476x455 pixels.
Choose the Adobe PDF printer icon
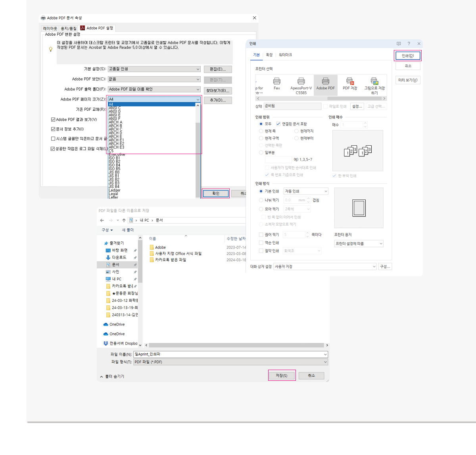[x=325, y=81]
